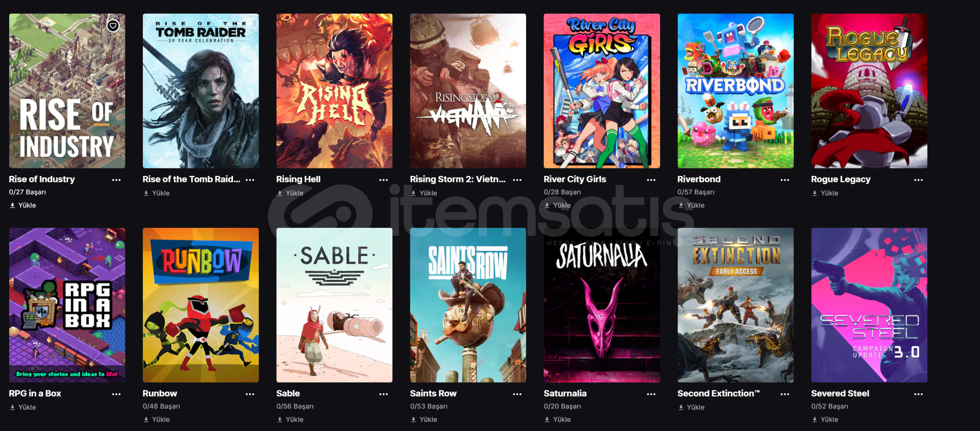Viewport: 980px width, 431px height.
Task: Open the three-dot menu for Rise of Industry
Action: point(116,180)
